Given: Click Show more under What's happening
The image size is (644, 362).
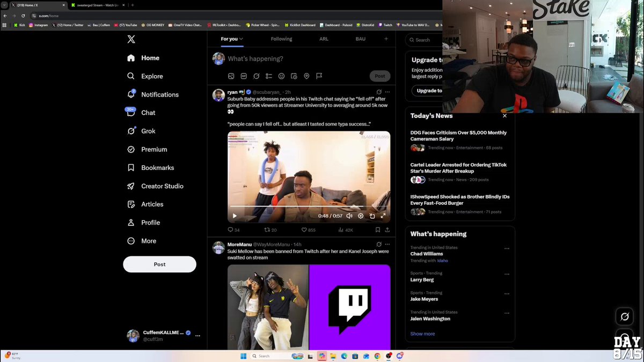Looking at the screenshot, I should click(422, 334).
